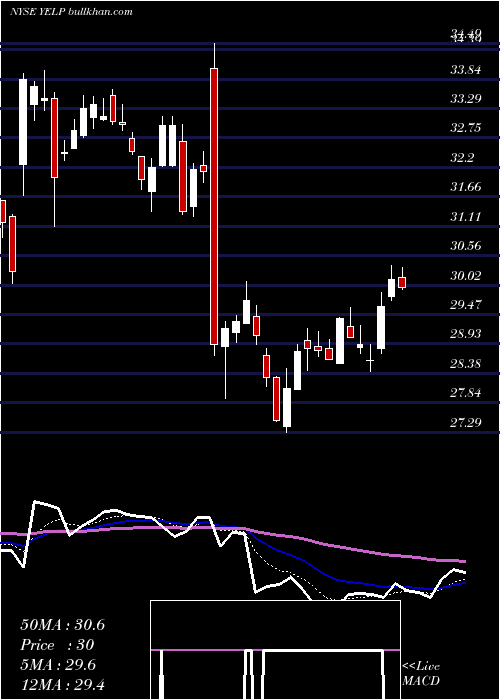This screenshot has width=500, height=700.
Task: Select the 32.75 price axis label
Action: (466, 128)
